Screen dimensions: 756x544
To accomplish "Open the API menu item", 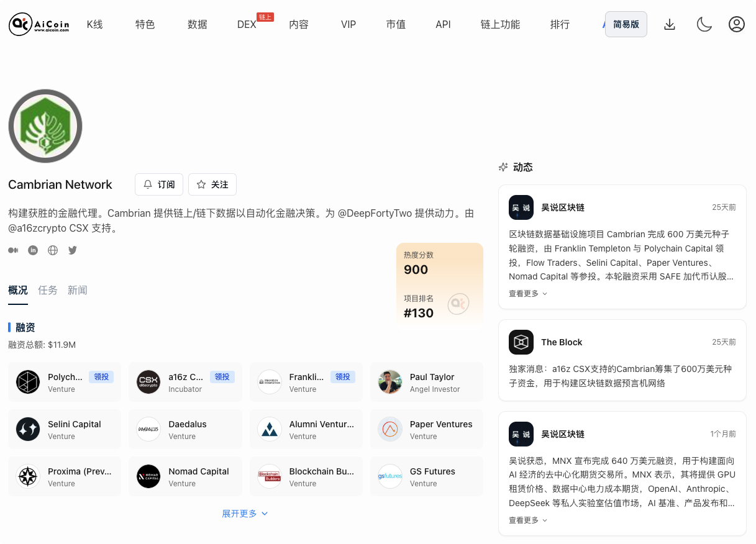I will coord(443,25).
